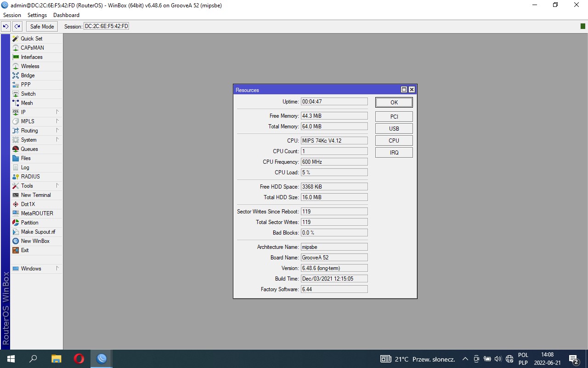Screen dimensions: 588x368
Task: Click the Redo toolbar arrow
Action: click(x=17, y=27)
